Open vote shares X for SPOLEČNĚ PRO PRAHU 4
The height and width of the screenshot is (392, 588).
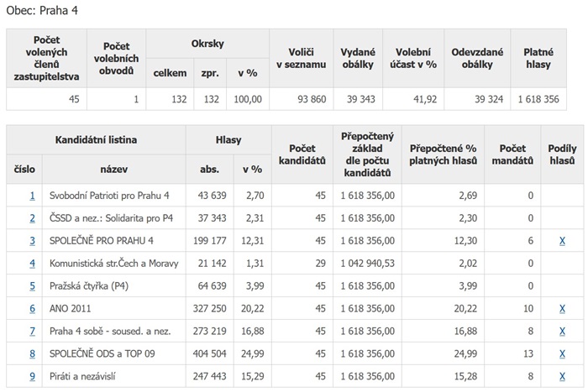(x=562, y=241)
